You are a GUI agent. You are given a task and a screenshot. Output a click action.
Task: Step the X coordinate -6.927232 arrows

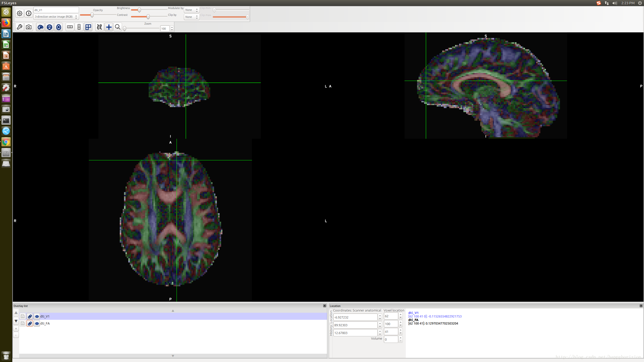pos(380,317)
